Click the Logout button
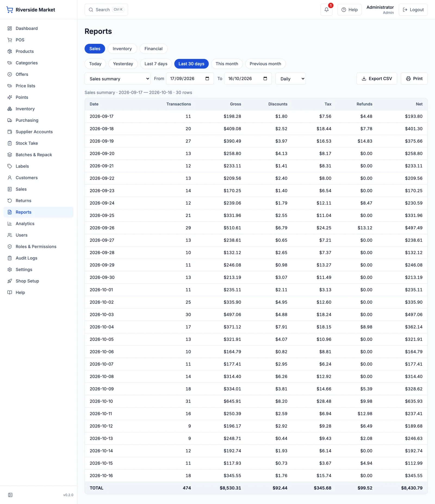Viewport: 435px width, 504px height. tap(413, 10)
